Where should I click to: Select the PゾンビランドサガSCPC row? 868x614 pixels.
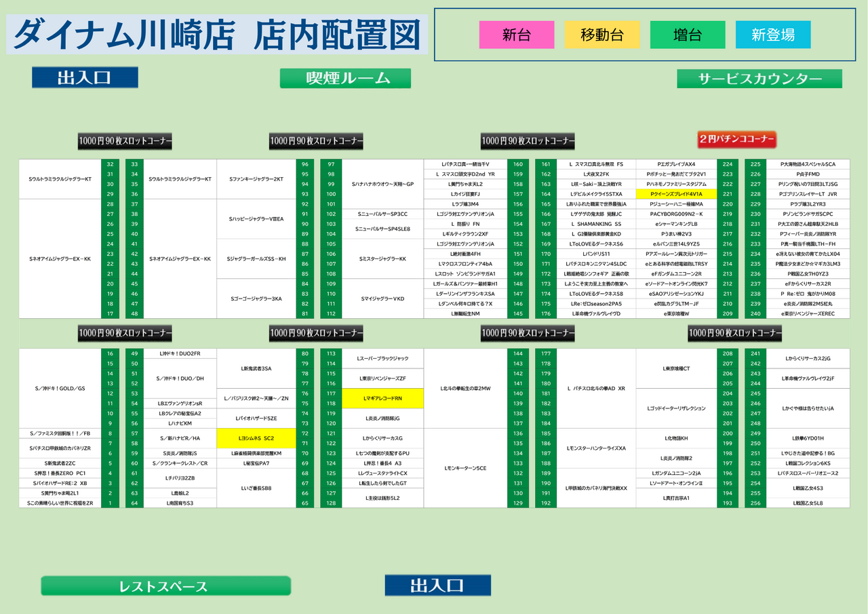tap(809, 214)
